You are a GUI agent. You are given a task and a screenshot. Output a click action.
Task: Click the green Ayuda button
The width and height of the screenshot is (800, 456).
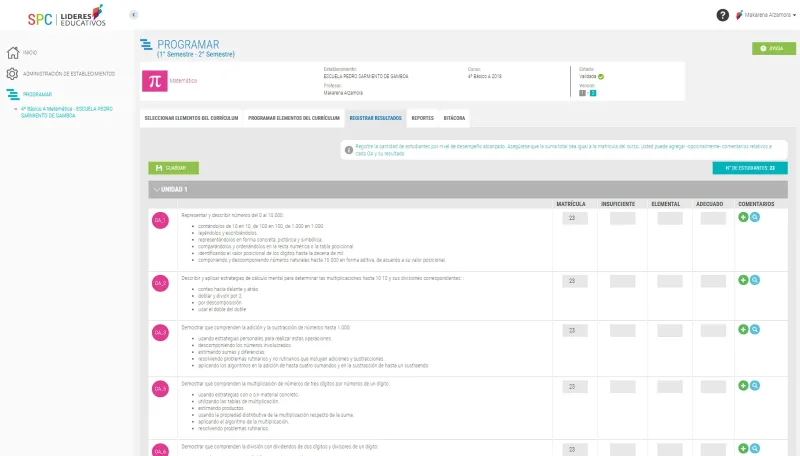pyautogui.click(x=773, y=48)
